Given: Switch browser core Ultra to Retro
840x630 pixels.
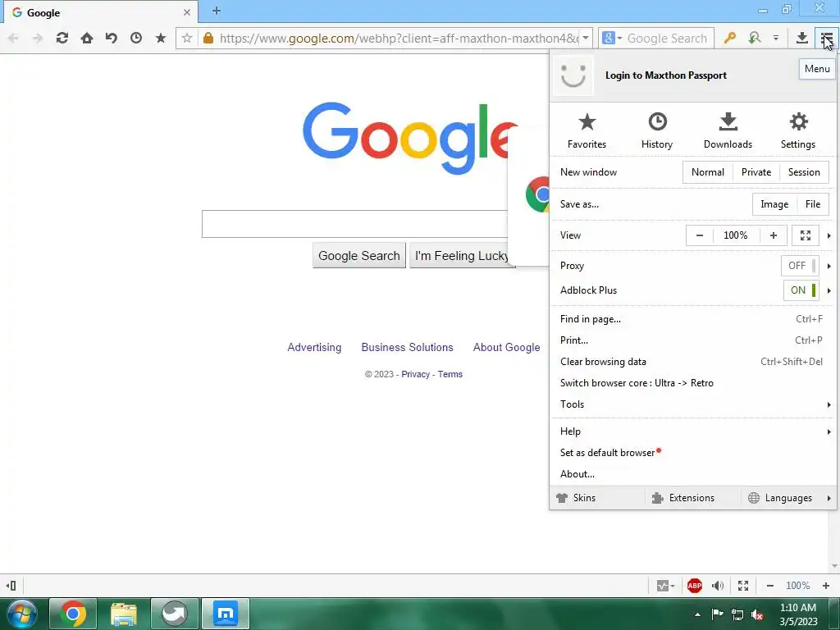Looking at the screenshot, I should coord(693,383).
